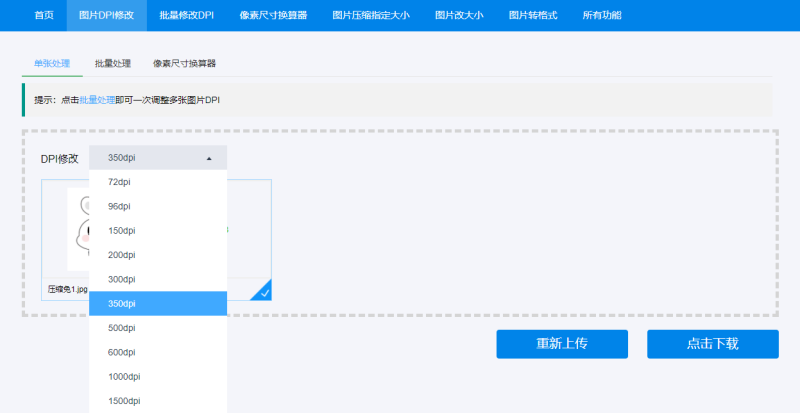Select the highlighted 350dpi option
This screenshot has width=800, height=413.
pyautogui.click(x=158, y=304)
